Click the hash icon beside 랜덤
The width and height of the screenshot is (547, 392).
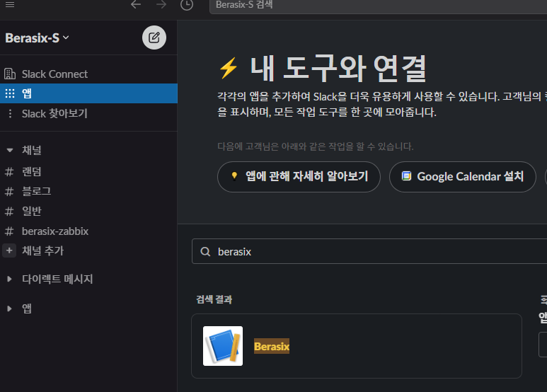coord(9,171)
